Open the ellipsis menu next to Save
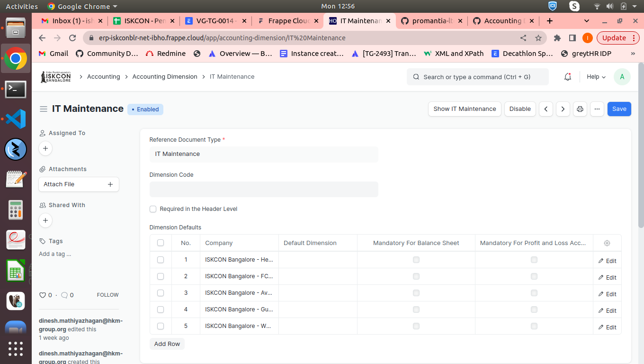Image resolution: width=644 pixels, height=364 pixels. click(597, 109)
